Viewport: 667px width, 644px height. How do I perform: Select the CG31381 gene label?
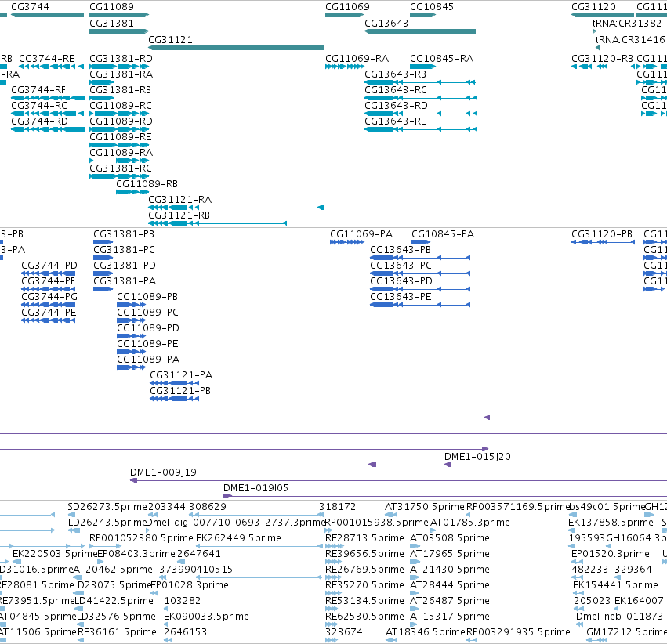coord(111,23)
